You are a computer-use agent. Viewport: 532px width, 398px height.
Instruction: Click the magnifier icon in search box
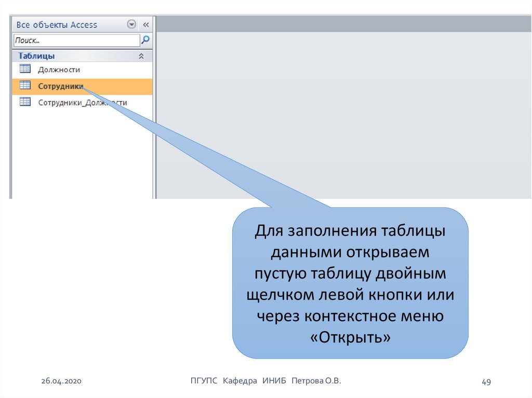click(x=146, y=40)
